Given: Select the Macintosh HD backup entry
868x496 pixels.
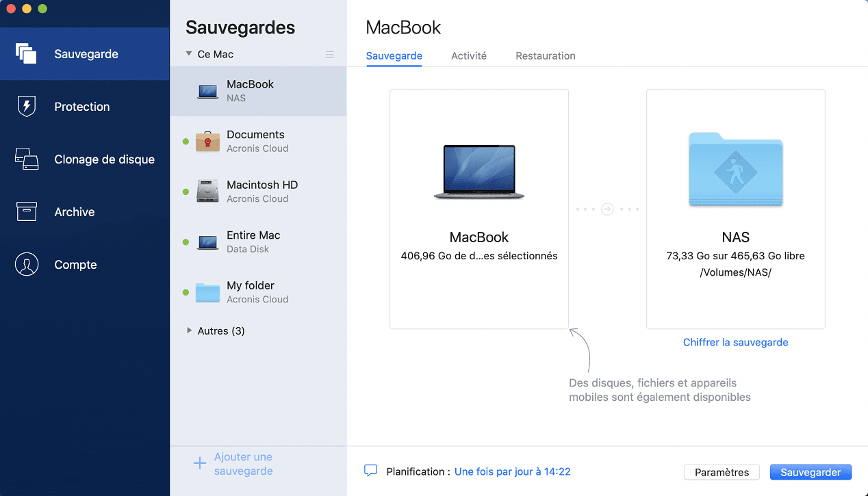Looking at the screenshot, I should pyautogui.click(x=258, y=192).
